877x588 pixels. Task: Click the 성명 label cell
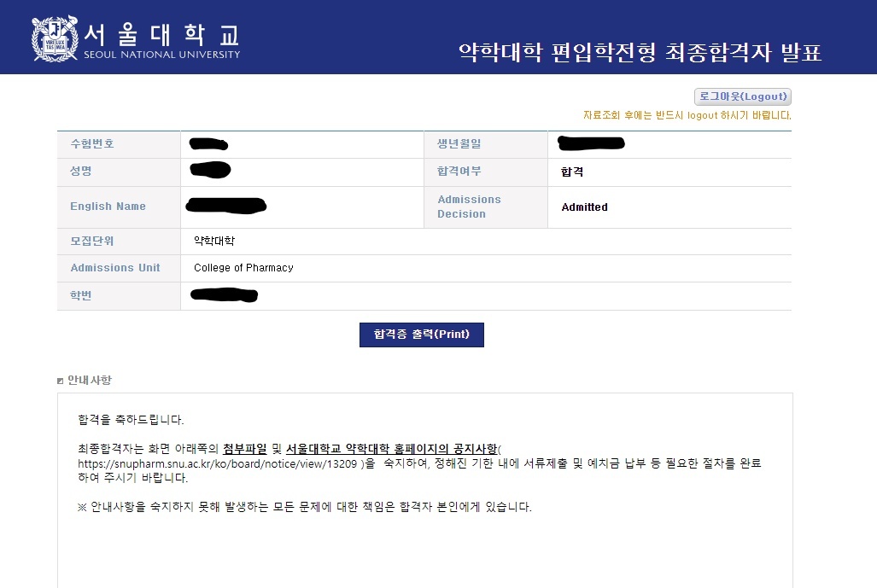click(x=119, y=172)
